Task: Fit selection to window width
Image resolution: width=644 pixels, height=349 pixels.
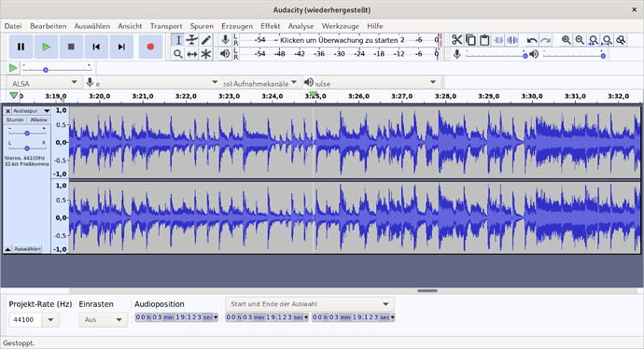Action: [x=594, y=40]
